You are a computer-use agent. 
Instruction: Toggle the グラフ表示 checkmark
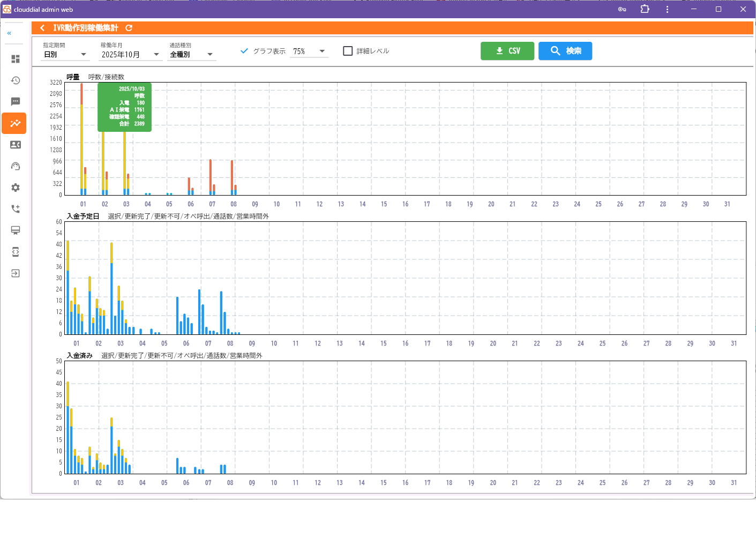(244, 51)
